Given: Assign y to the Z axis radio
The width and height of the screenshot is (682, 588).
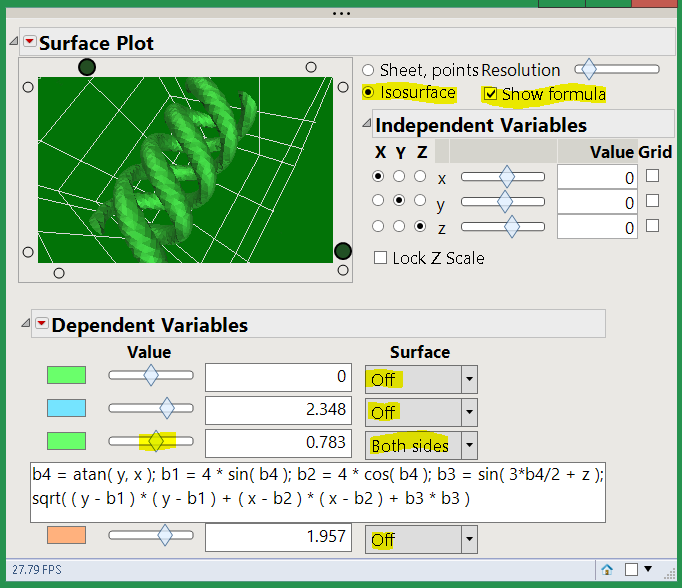Looking at the screenshot, I should [420, 200].
